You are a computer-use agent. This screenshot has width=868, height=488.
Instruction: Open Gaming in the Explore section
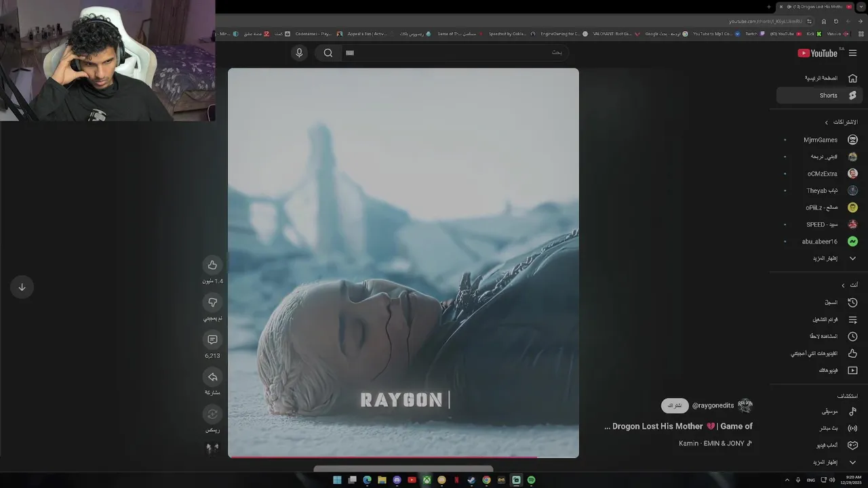click(x=820, y=445)
